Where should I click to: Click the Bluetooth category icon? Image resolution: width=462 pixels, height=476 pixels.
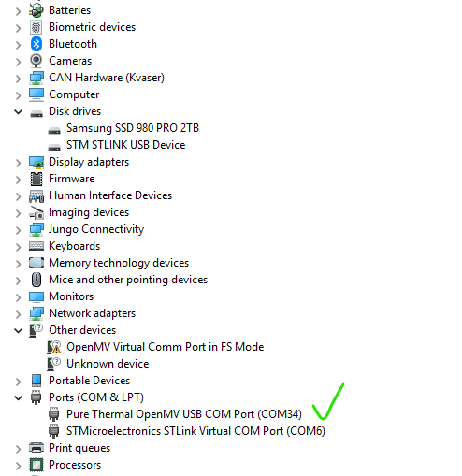[36, 44]
